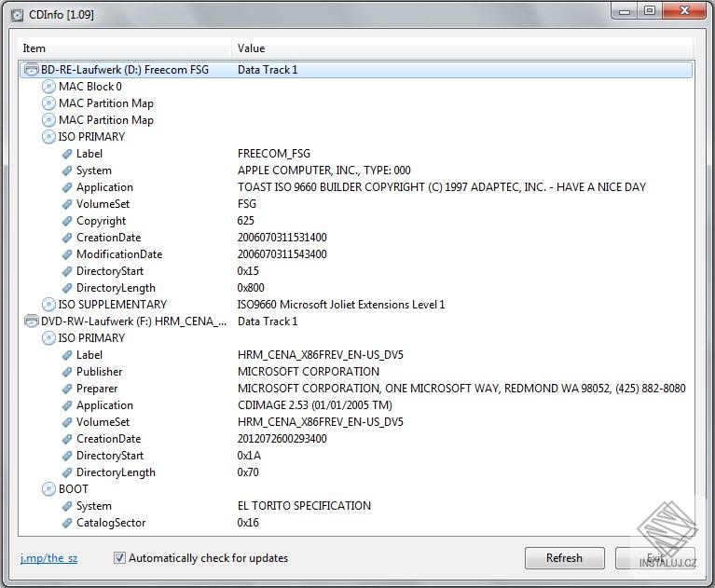The height and width of the screenshot is (588, 715).
Task: Click the value CDIMAGE 2.53 (01/01/2005 TM)
Action: click(315, 405)
